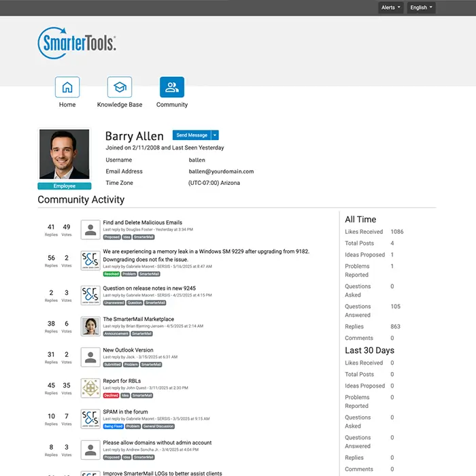Open Question on release notes in new 9245

[x=150, y=288]
